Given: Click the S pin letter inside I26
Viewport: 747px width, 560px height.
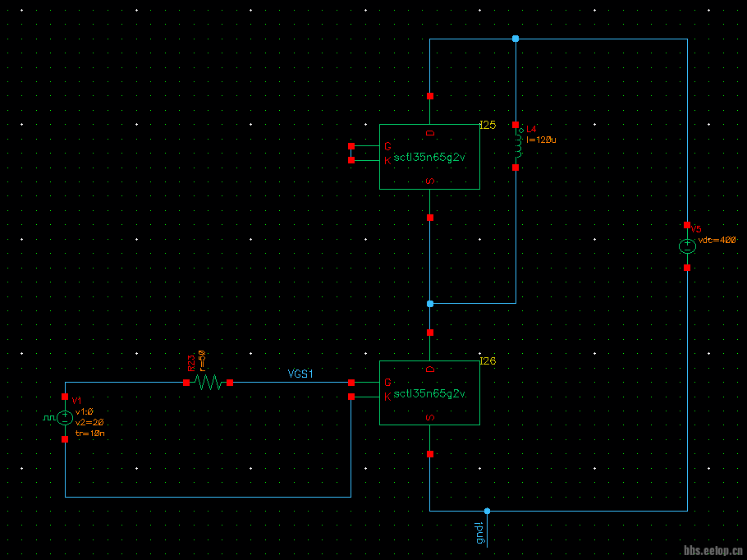Looking at the screenshot, I should coord(429,417).
